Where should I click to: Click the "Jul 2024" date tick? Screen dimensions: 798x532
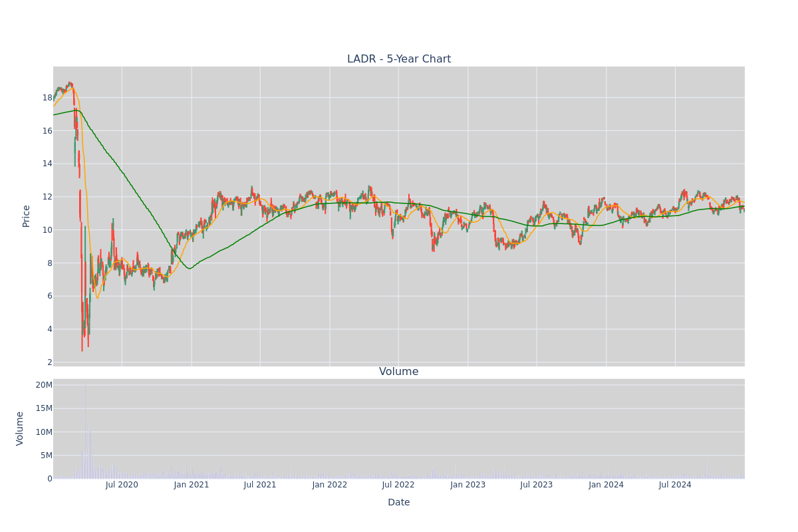(x=675, y=485)
